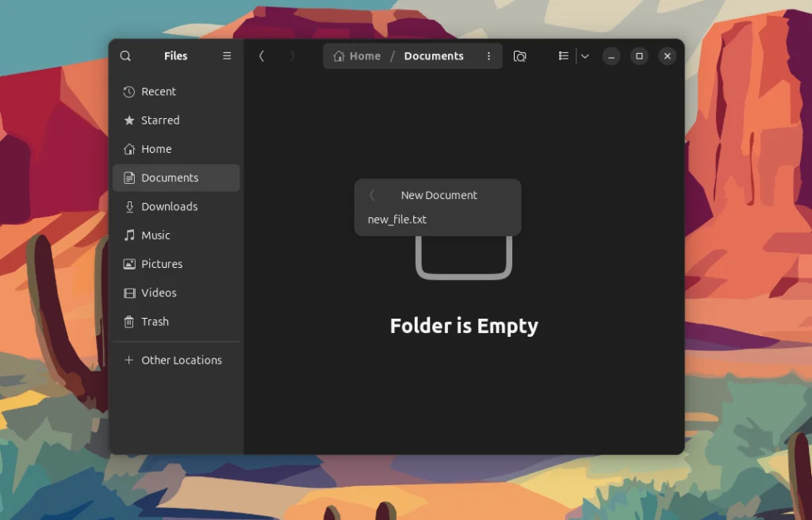Image resolution: width=812 pixels, height=520 pixels.
Task: Click the search folder icon
Action: (x=519, y=56)
